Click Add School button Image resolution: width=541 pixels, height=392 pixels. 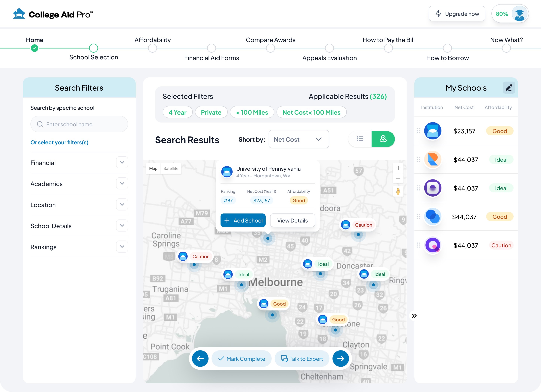(243, 220)
